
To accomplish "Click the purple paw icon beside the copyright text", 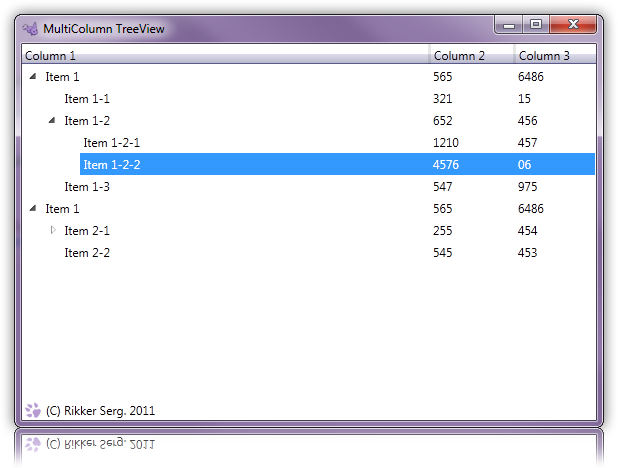I will click(33, 410).
